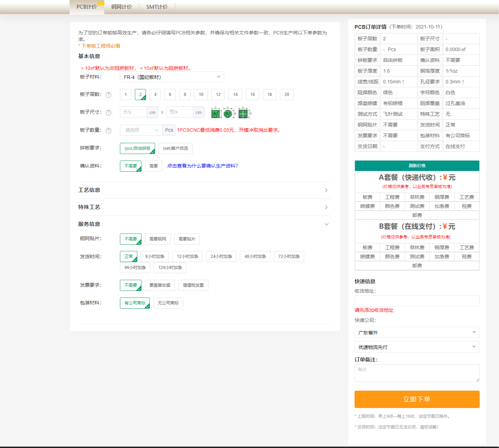The image size is (499, 448).
Task: Click help icon next to 板子尺寸
Action: tap(108, 113)
